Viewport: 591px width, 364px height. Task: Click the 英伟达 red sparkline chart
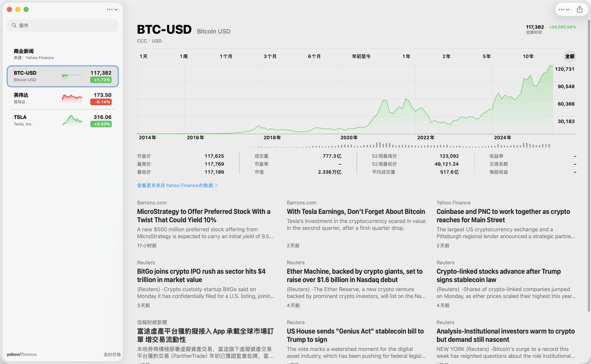(x=72, y=98)
